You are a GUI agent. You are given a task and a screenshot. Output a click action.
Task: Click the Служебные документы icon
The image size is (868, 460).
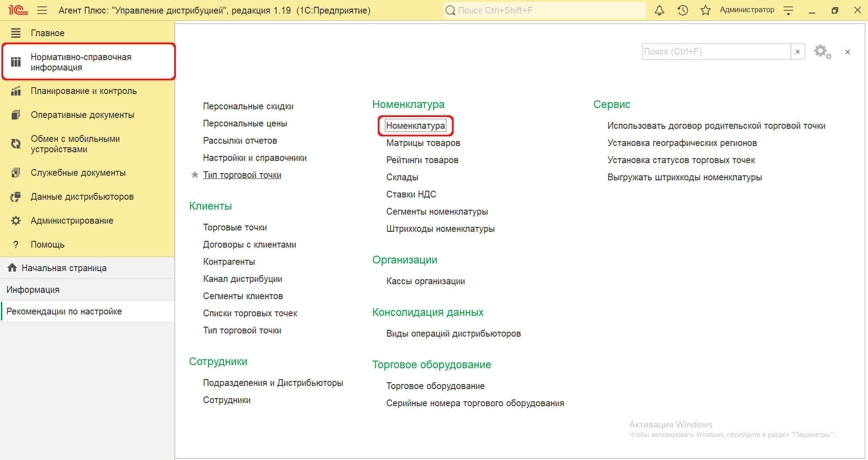click(16, 173)
